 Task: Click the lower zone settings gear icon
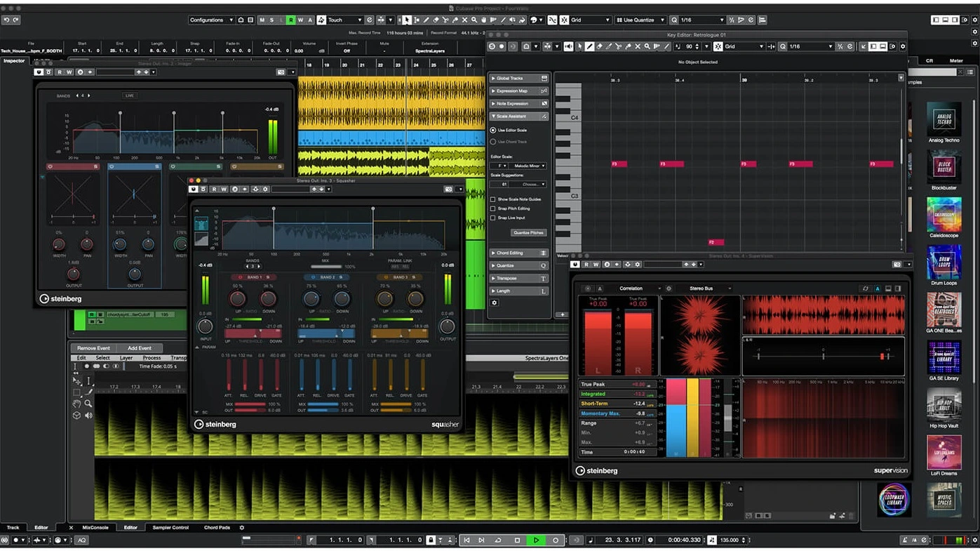coord(242,528)
